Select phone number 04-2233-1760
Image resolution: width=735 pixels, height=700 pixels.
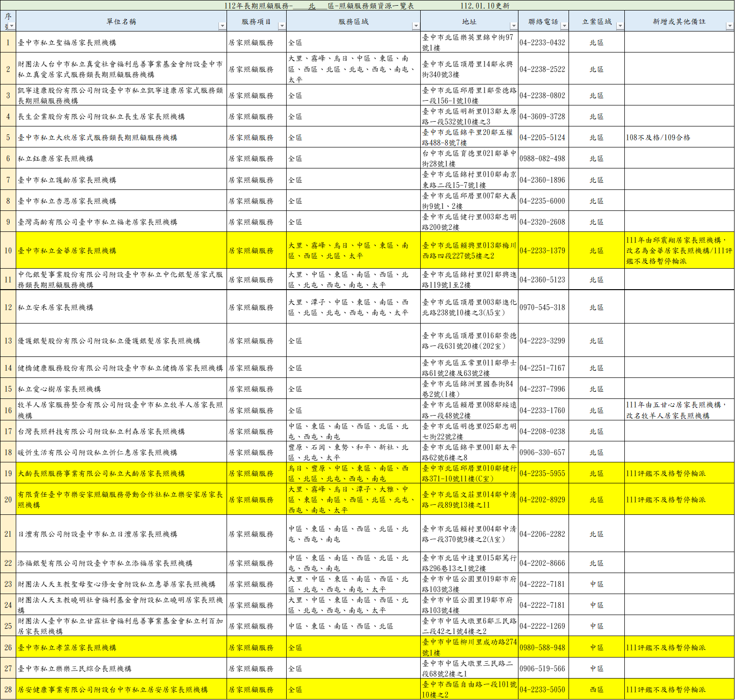(x=543, y=410)
